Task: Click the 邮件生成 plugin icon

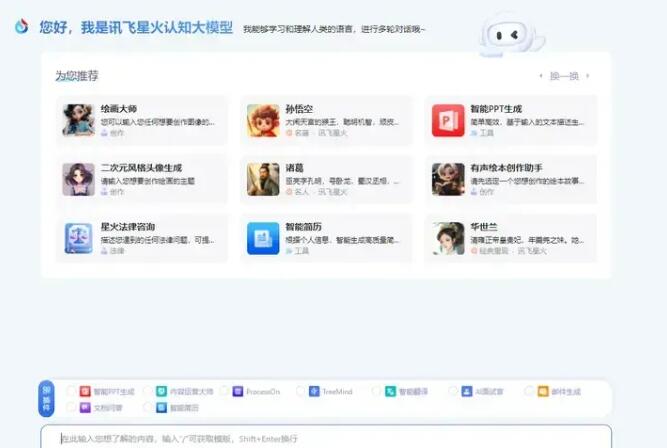Action: click(543, 391)
